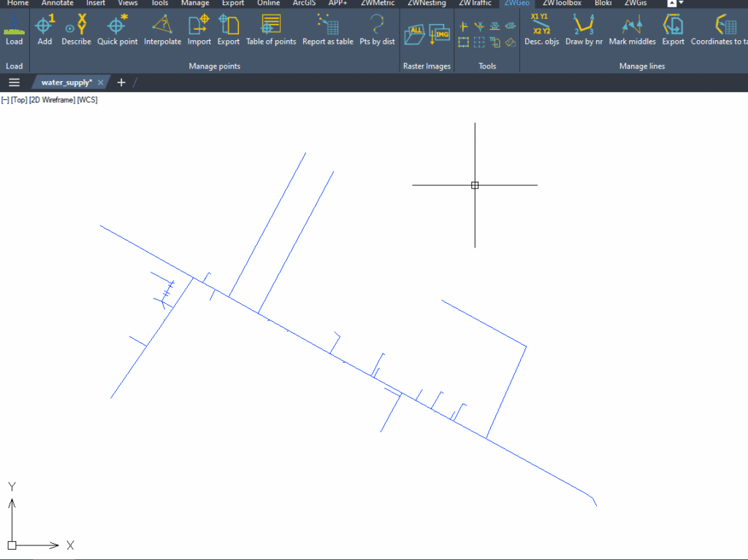The width and height of the screenshot is (748, 560).
Task: Click Import in Manage points
Action: tap(199, 30)
